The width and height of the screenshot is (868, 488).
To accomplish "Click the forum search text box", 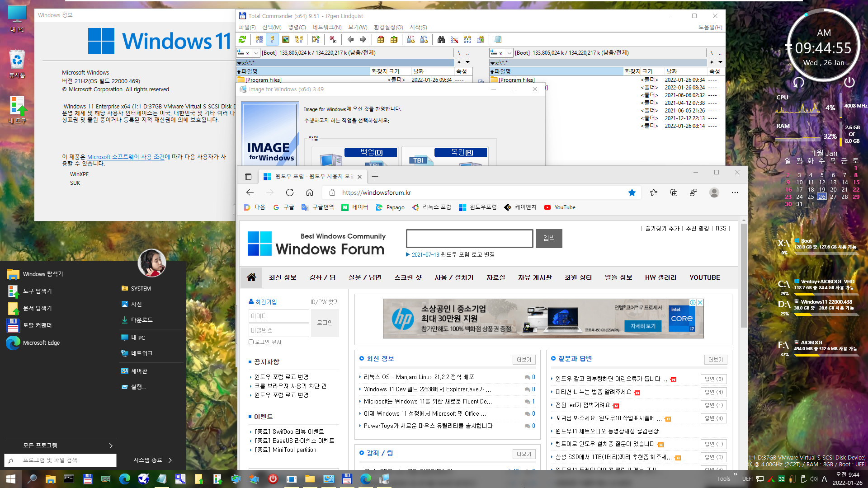I will pyautogui.click(x=470, y=238).
